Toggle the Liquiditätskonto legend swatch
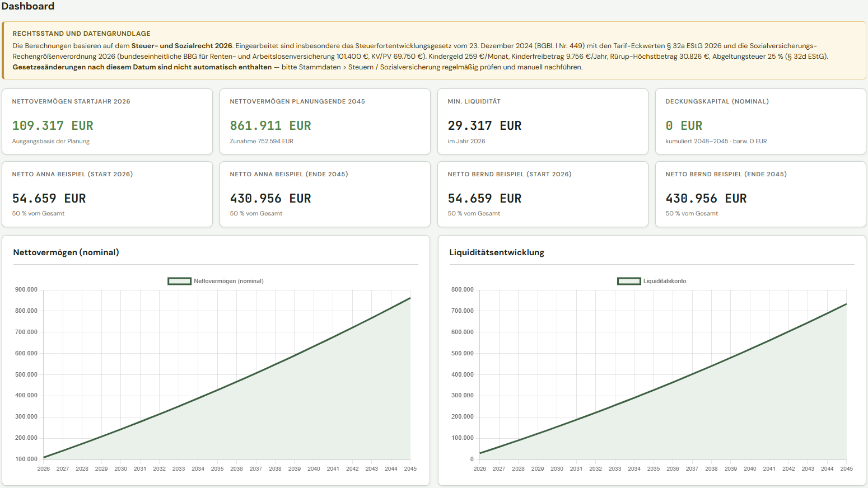The width and height of the screenshot is (868, 488). tap(629, 281)
